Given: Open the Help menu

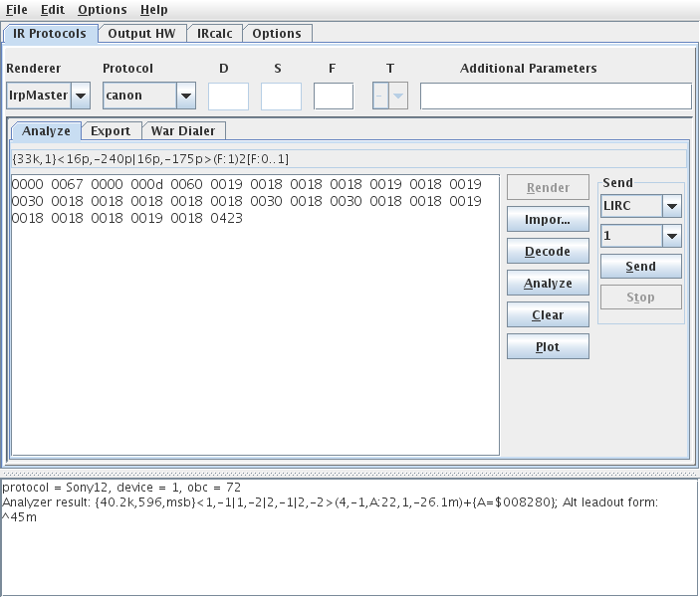Looking at the screenshot, I should pos(153,9).
